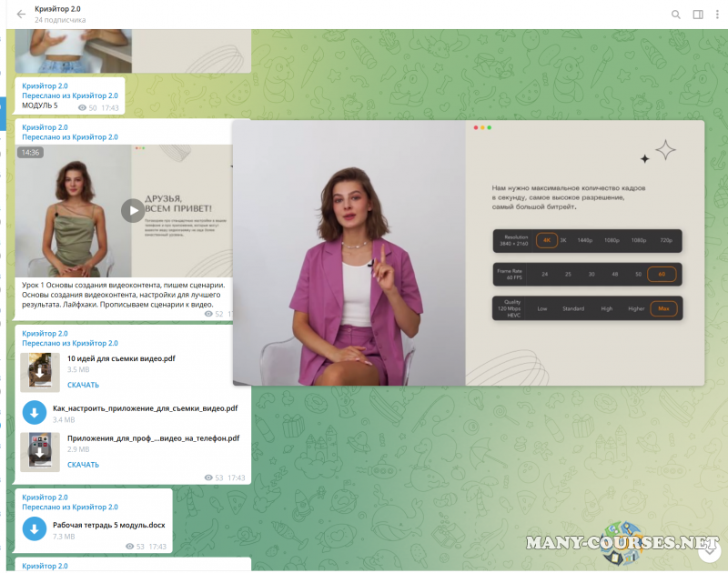
Task: Click СКАЧАТЬ under 10 идей для съемки видео.pdf
Action: coord(83,385)
